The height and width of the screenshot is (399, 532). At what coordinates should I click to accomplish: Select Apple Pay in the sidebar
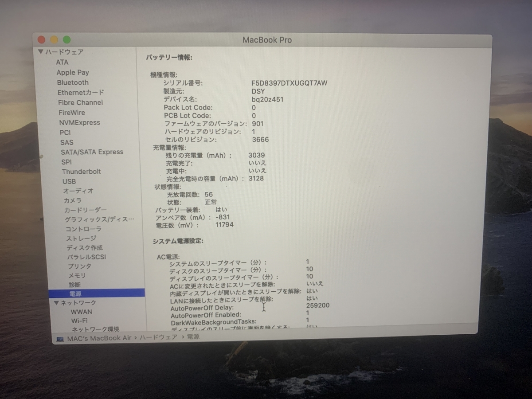point(73,72)
